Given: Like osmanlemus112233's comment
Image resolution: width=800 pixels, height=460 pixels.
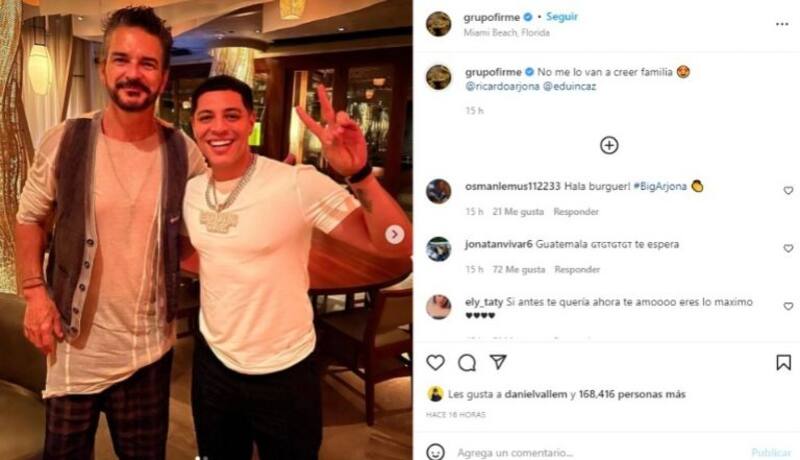Looking at the screenshot, I should coord(788,190).
